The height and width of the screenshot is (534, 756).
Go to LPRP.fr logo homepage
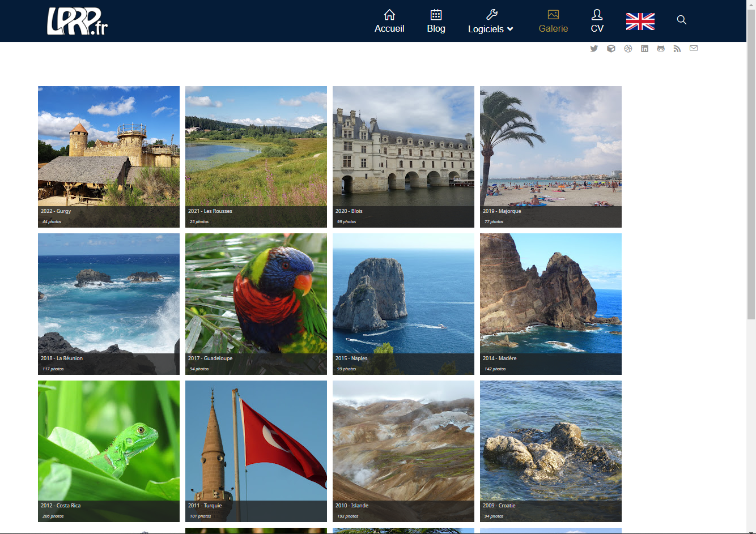[x=77, y=21]
